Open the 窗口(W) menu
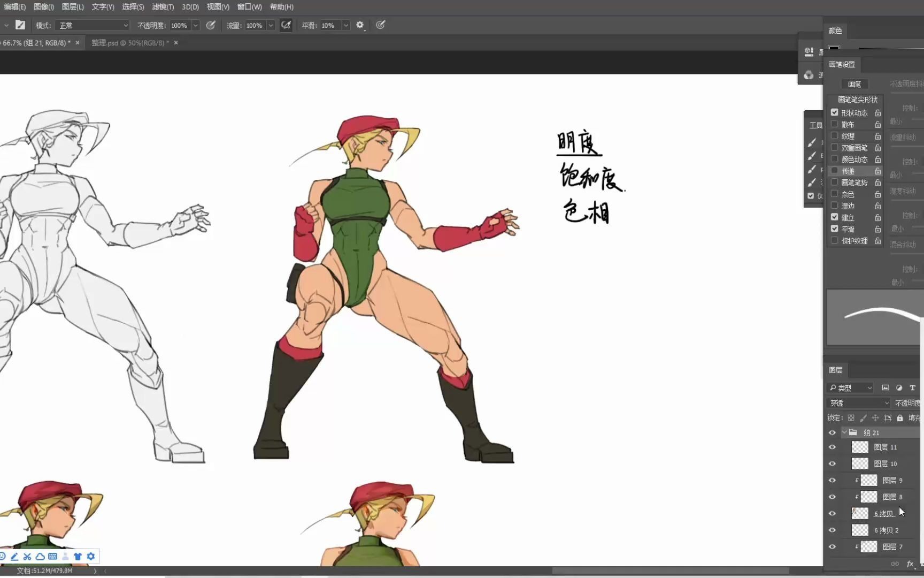The height and width of the screenshot is (578, 924). pos(250,7)
